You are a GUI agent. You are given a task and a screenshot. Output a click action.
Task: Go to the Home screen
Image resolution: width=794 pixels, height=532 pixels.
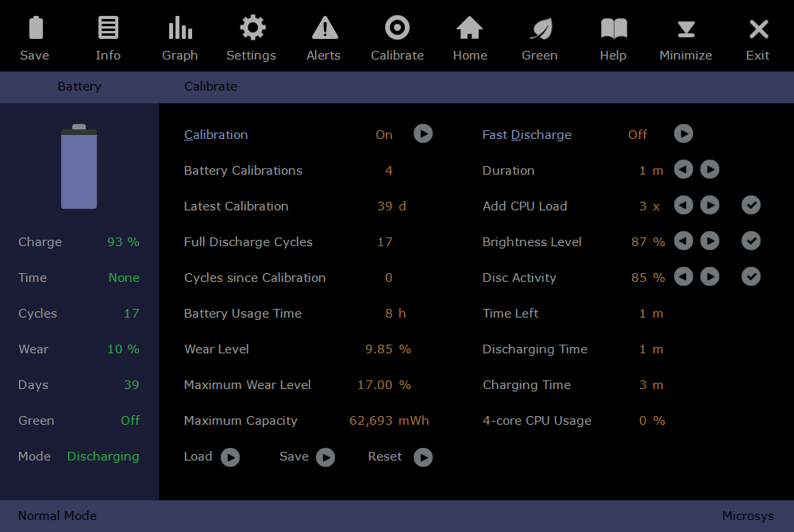[469, 28]
